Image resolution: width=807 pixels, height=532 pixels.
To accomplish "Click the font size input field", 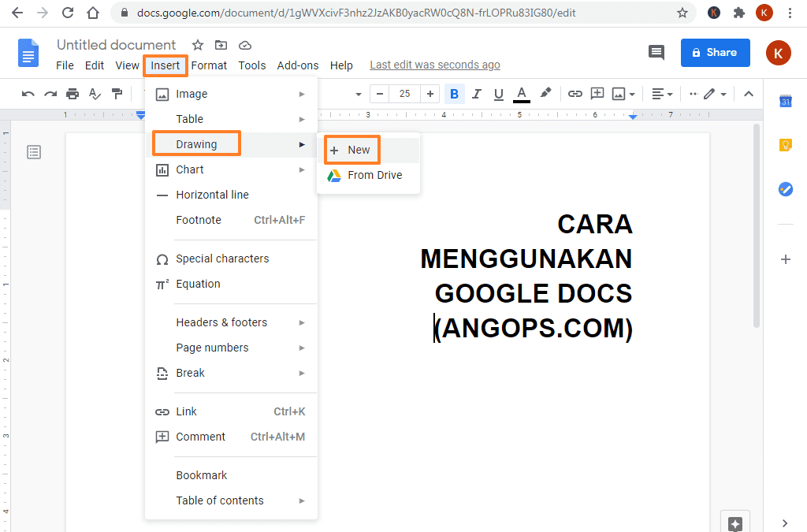I will (x=404, y=93).
